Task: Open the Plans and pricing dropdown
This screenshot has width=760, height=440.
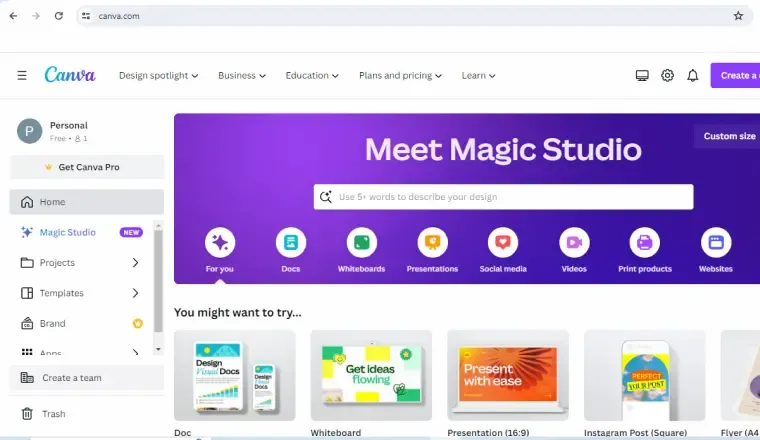Action: pos(400,76)
